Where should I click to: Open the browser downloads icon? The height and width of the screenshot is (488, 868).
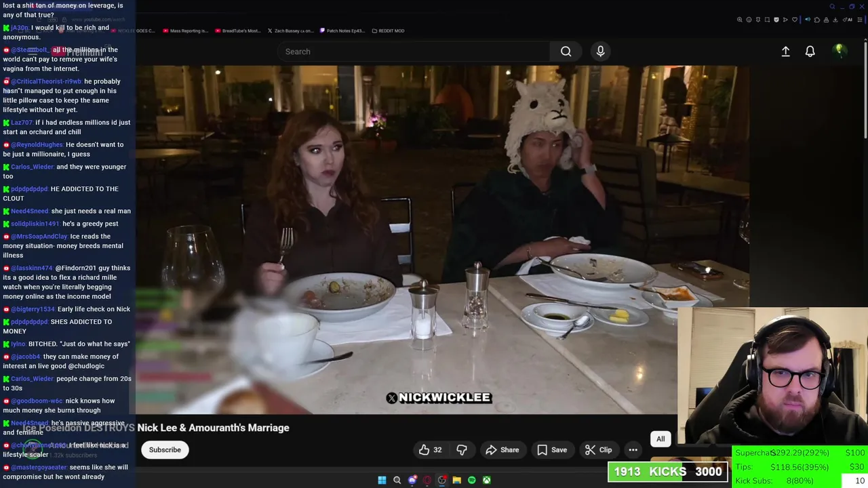point(835,20)
